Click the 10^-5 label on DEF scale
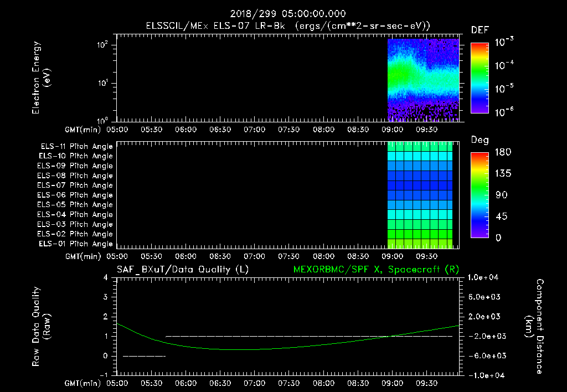Viewport: 567px width, 392px height. point(504,89)
